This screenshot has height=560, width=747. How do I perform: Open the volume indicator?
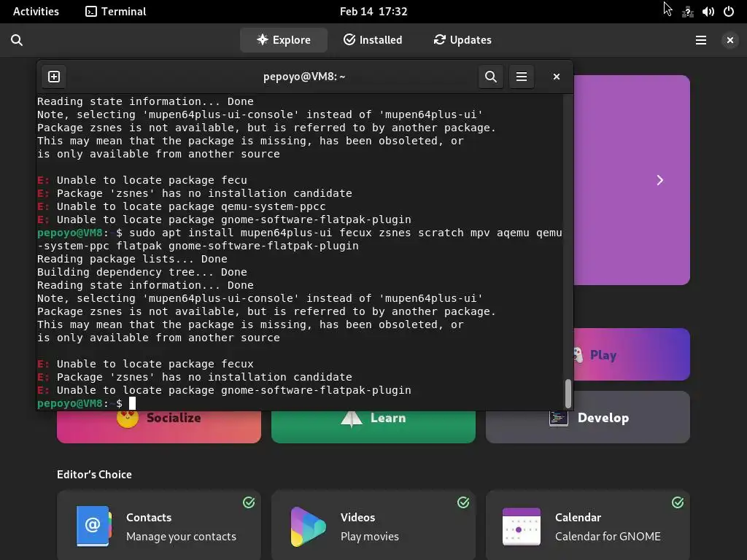point(708,12)
